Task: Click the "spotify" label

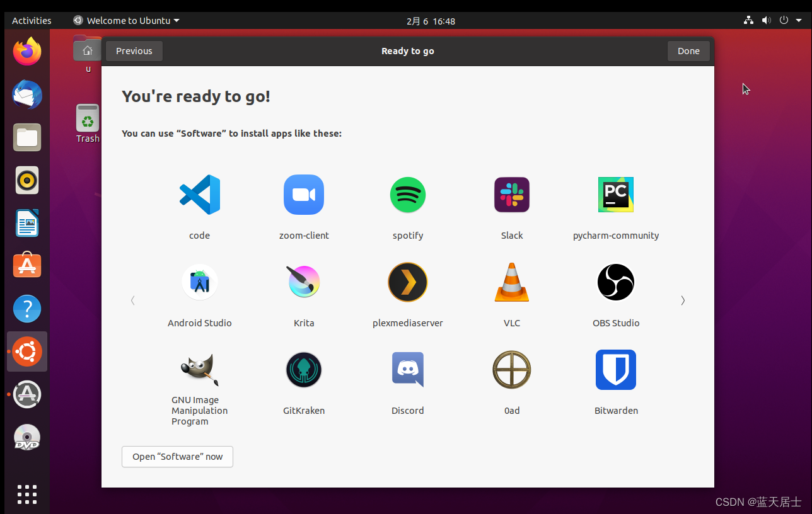Action: pyautogui.click(x=408, y=236)
